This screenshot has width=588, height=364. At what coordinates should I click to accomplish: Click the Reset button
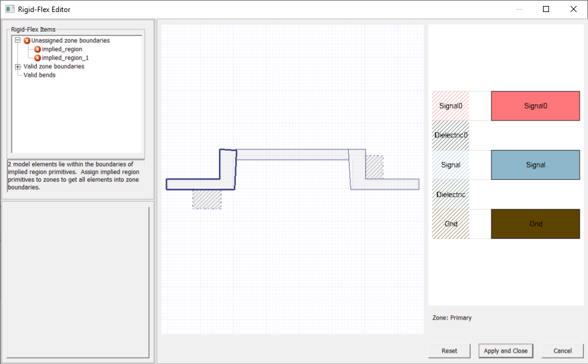(x=449, y=351)
